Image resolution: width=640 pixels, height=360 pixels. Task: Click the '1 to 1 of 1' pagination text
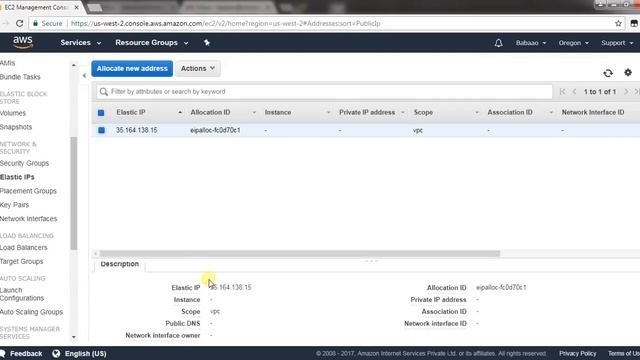coord(600,92)
